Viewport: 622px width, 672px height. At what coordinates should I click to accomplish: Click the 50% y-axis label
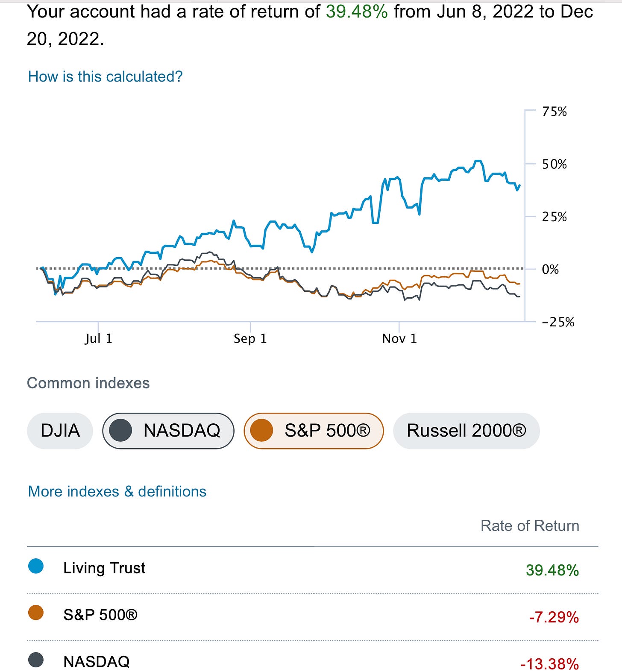(555, 164)
